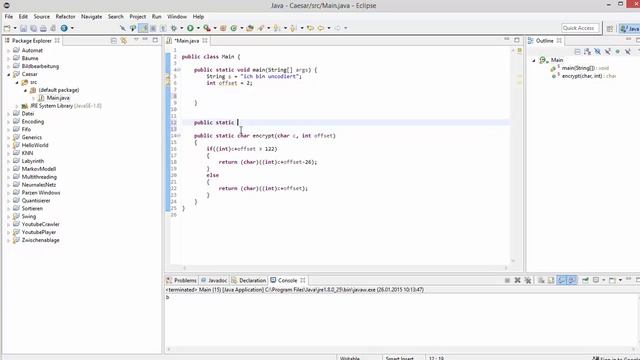Click the Sort icon in Outline toolbar
Viewport: 640px width, 360px height.
[x=587, y=51]
